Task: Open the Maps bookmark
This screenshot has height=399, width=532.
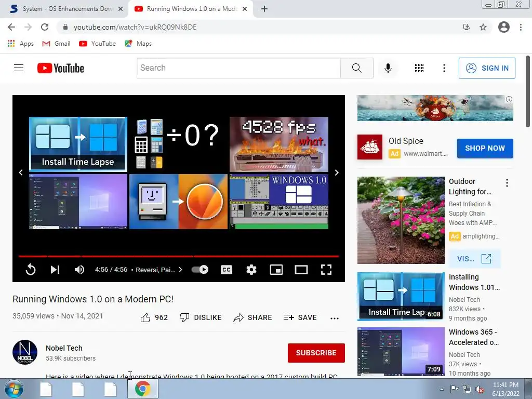Action: point(138,44)
